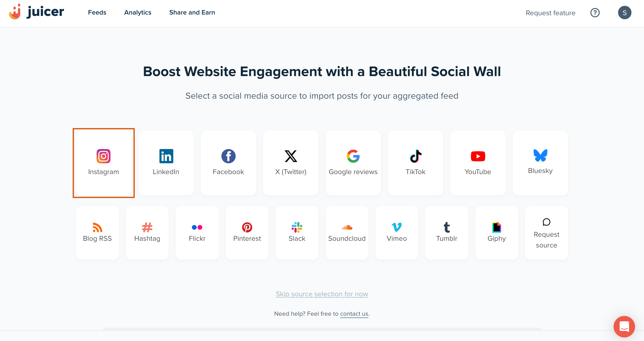This screenshot has height=341, width=644.
Task: Open Share and Earn
Action: point(192,13)
